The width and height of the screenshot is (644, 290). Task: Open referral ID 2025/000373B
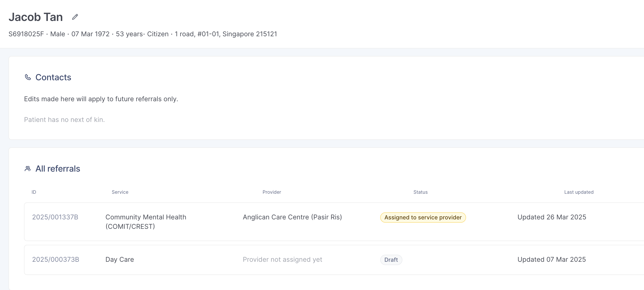coord(55,260)
